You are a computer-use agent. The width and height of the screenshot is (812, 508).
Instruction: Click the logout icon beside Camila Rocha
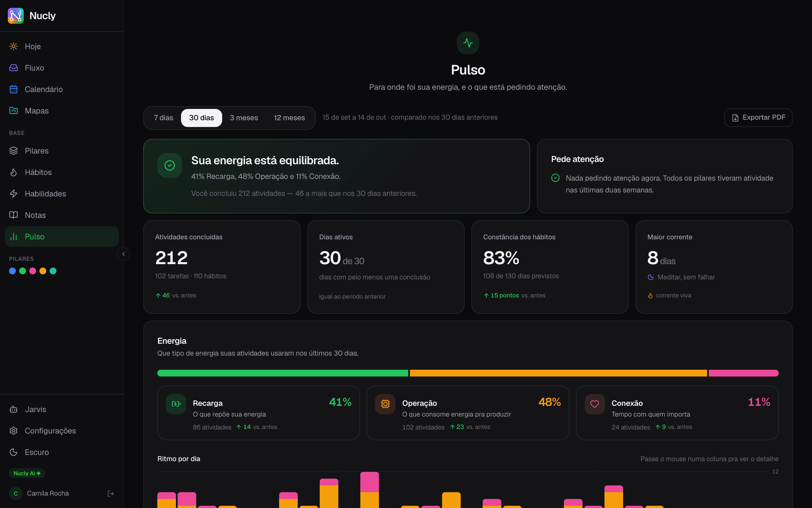click(x=111, y=494)
